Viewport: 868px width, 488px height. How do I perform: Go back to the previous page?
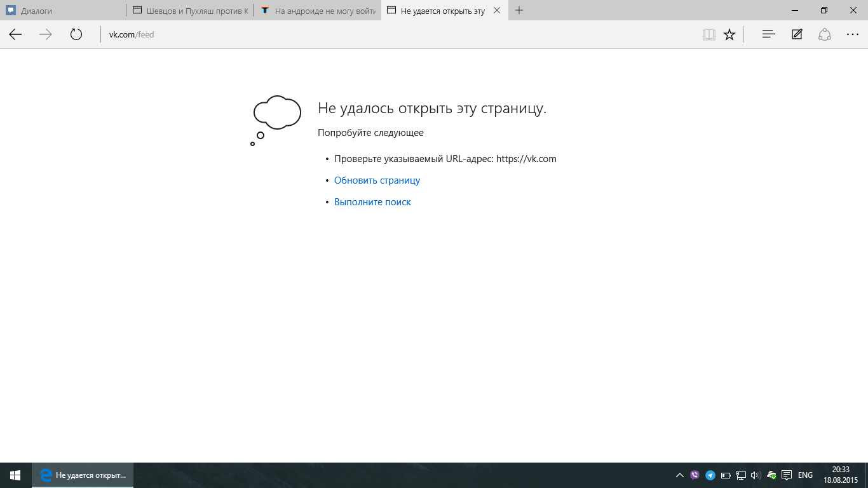[15, 35]
